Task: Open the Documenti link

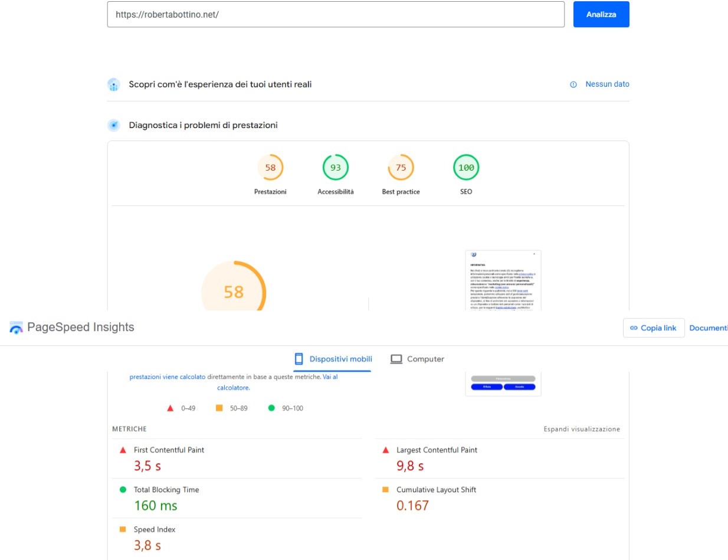Action: coord(709,328)
